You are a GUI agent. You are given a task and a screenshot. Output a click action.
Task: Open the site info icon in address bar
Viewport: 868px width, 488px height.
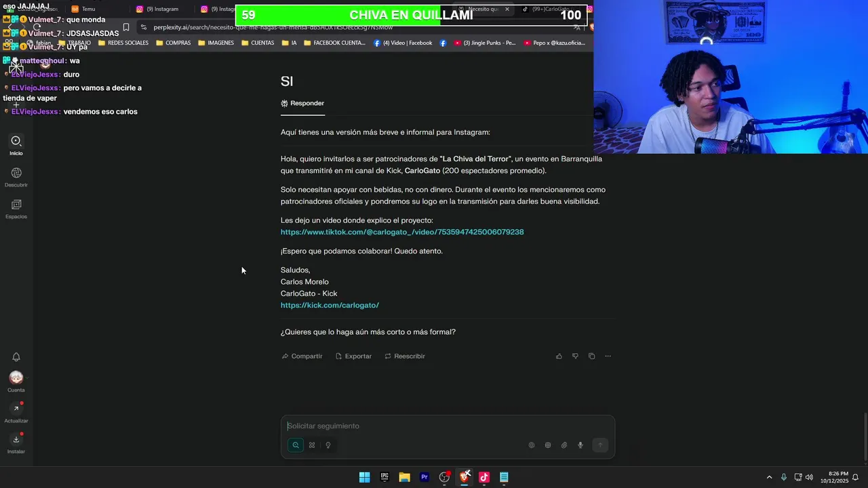click(x=144, y=28)
